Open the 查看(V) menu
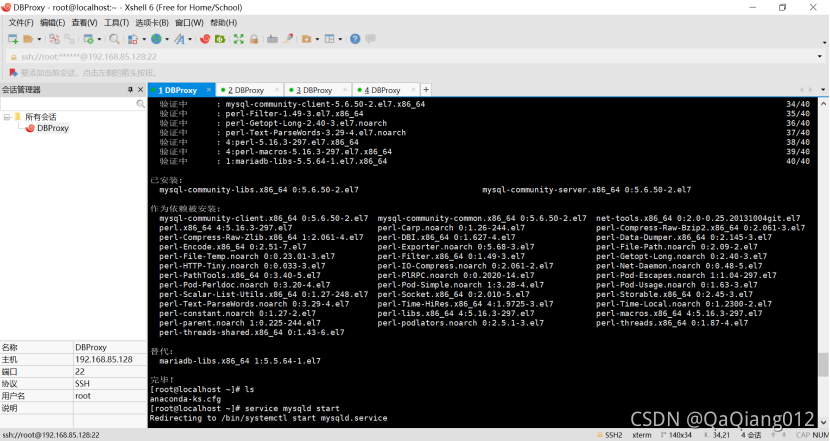This screenshot has height=441, width=830. coord(85,23)
